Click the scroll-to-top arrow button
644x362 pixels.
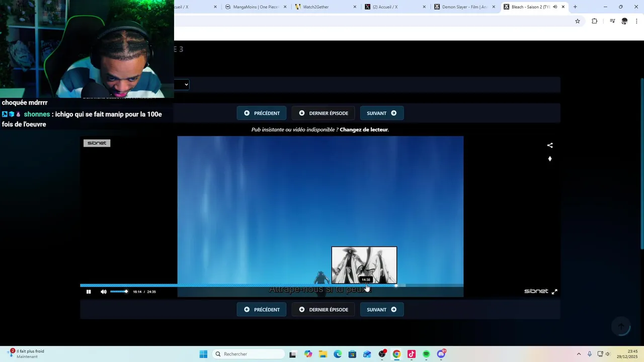click(x=621, y=327)
